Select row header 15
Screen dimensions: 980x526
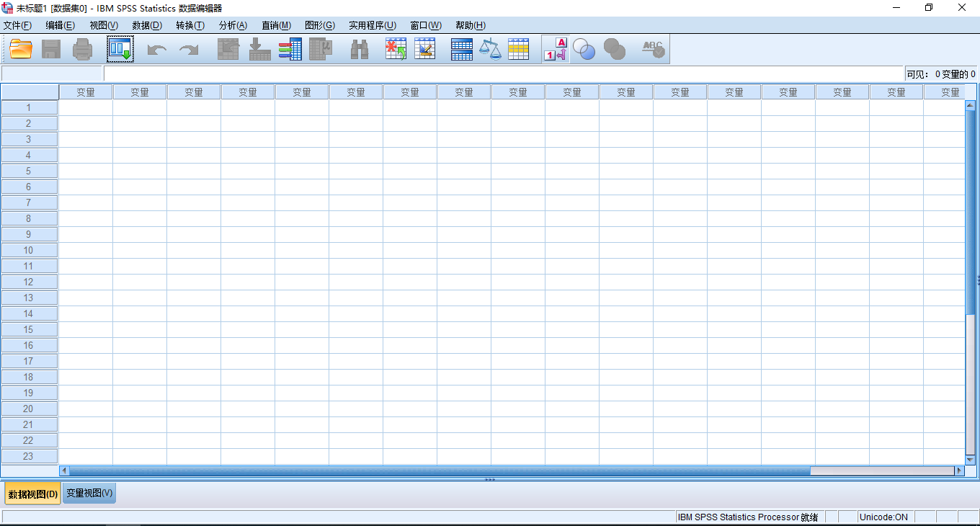pos(29,329)
